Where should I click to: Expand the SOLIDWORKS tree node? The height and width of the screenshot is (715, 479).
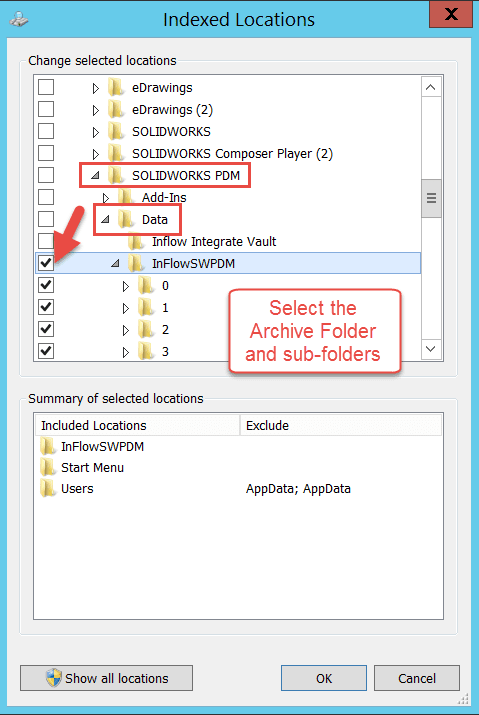click(95, 132)
